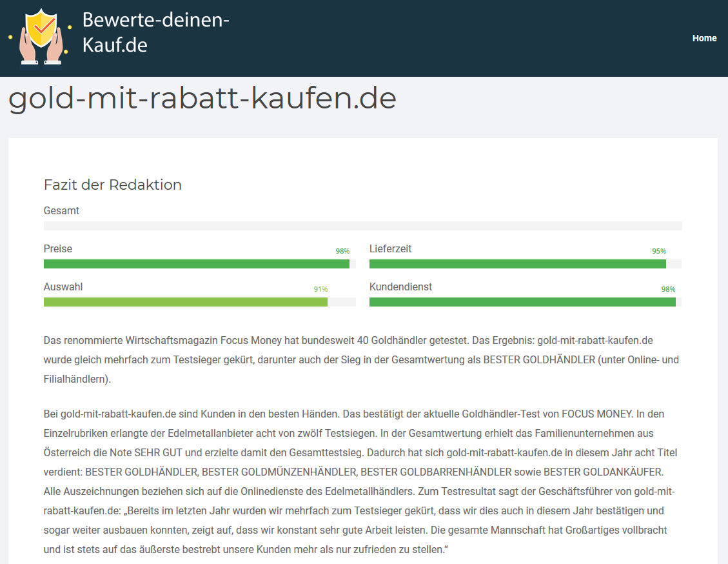
Task: Click the text 'BESTER GOLDMÜNZENHÄNDLER'
Action: (279, 472)
